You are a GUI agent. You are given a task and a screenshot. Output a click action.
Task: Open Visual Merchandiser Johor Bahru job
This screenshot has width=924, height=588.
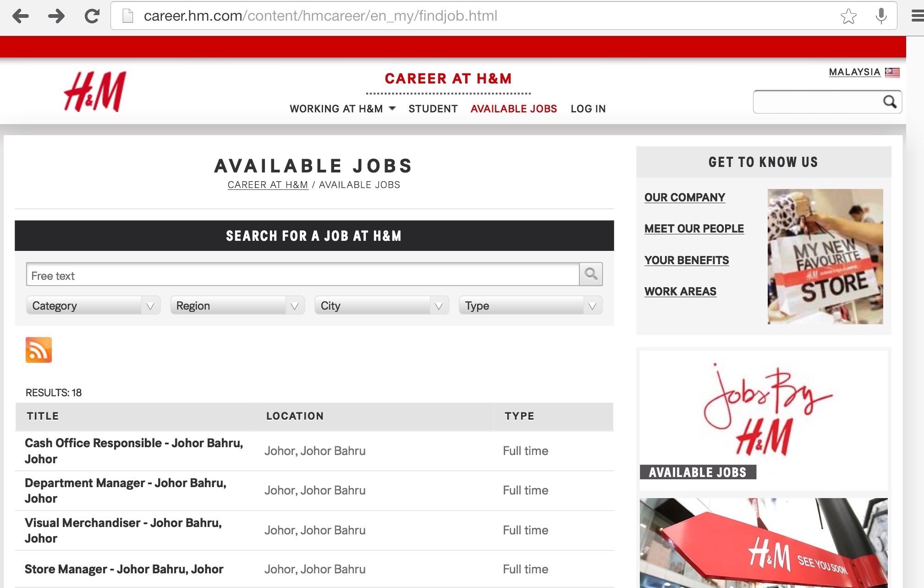pos(123,530)
